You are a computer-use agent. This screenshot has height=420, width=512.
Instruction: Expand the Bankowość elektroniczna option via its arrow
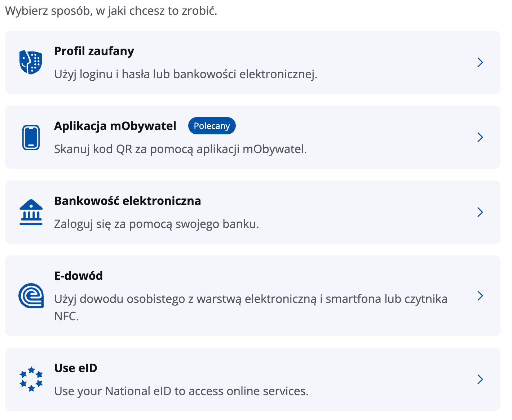[x=480, y=212]
